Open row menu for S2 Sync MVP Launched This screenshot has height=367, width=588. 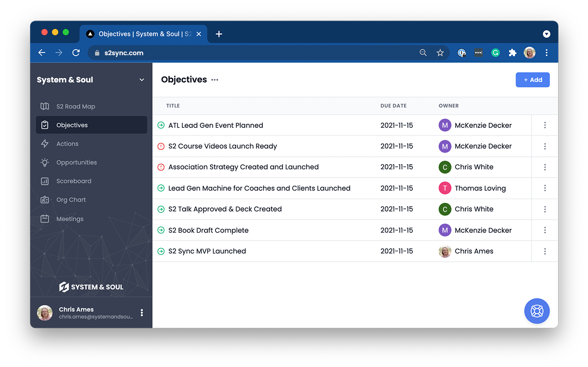coord(545,251)
